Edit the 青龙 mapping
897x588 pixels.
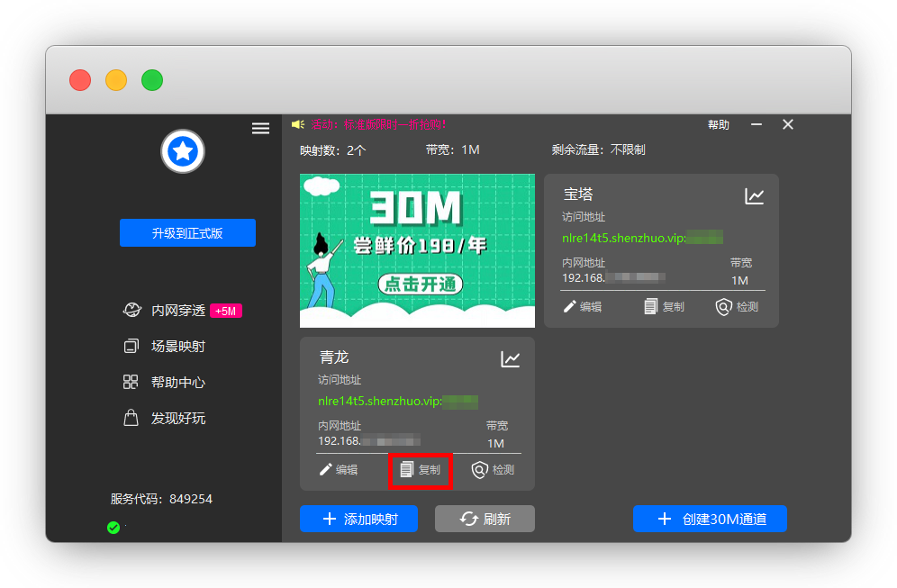339,470
